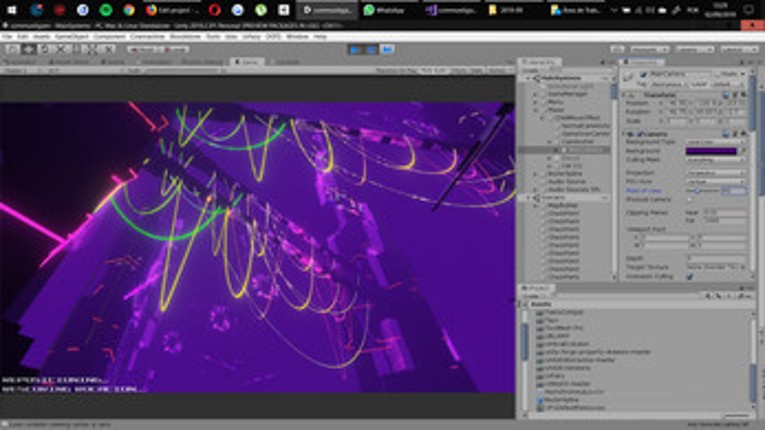The image size is (765, 430).
Task: Open the Windows Start menu
Action: tap(12, 9)
